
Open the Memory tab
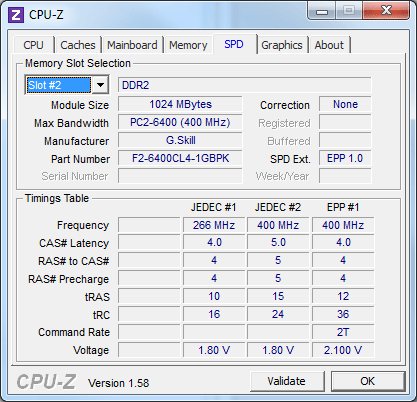click(x=188, y=45)
